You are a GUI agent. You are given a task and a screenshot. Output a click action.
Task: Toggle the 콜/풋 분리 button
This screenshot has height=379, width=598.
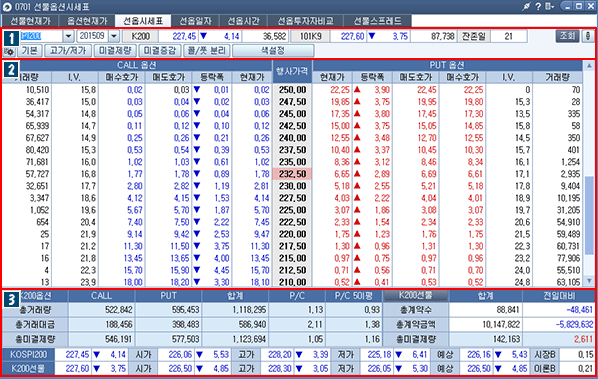click(x=207, y=51)
